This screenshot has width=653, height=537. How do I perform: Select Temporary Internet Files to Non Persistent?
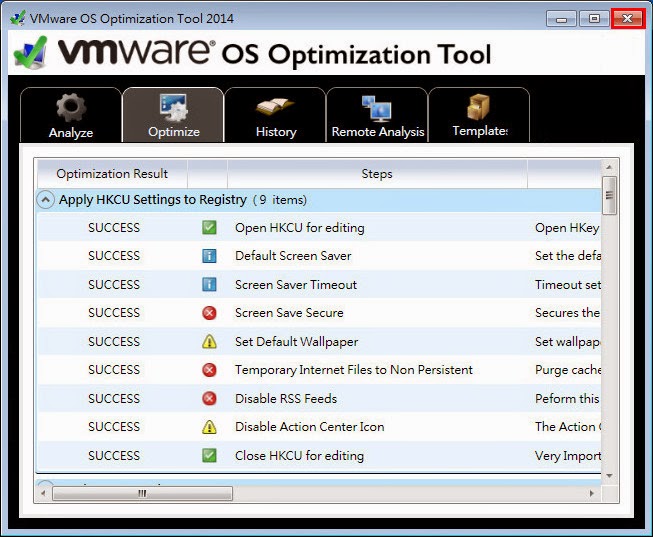tap(354, 370)
